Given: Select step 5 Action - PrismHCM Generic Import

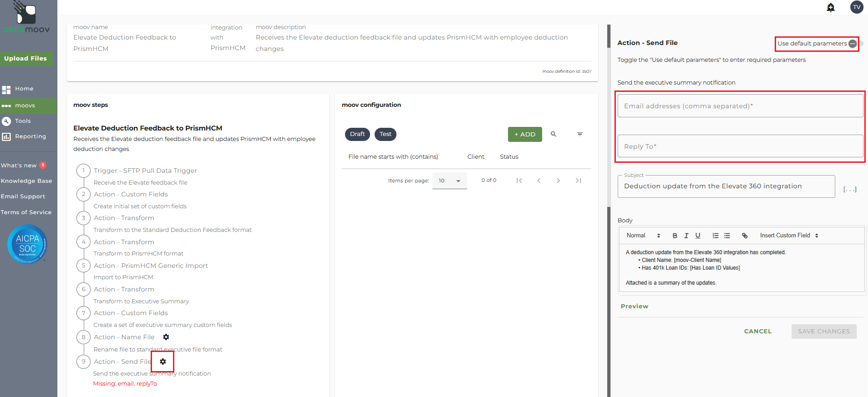Looking at the screenshot, I should point(151,266).
